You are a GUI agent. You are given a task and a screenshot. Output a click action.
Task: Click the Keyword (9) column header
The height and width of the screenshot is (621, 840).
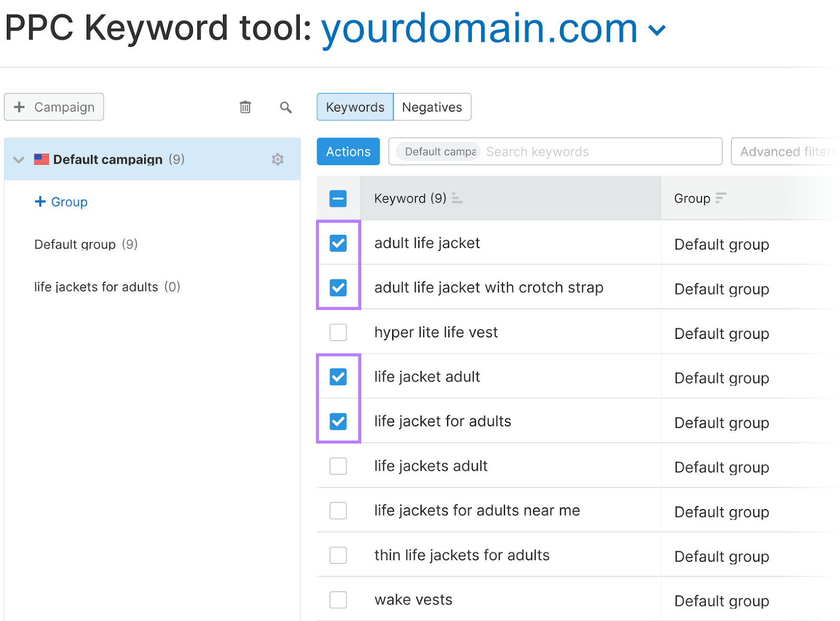pyautogui.click(x=510, y=198)
